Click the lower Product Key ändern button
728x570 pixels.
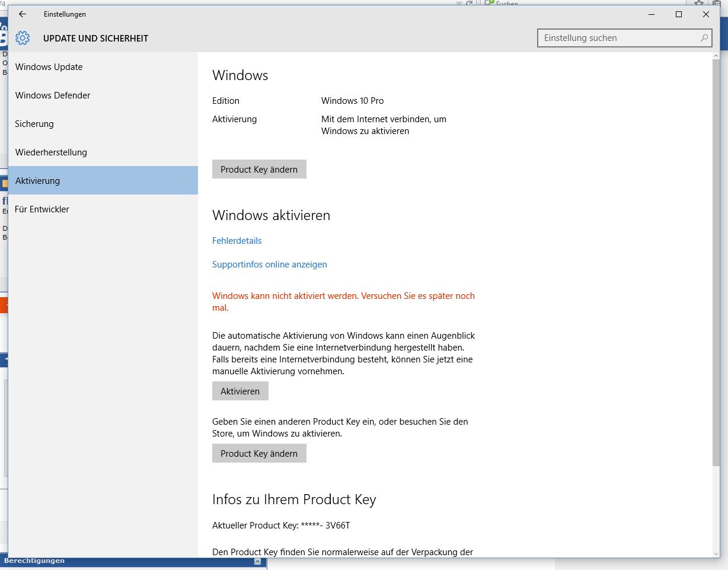(259, 453)
